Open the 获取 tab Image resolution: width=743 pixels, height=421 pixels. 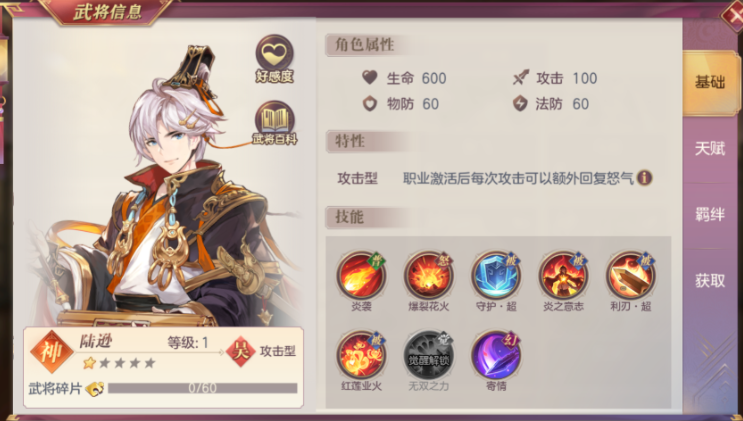(x=709, y=281)
